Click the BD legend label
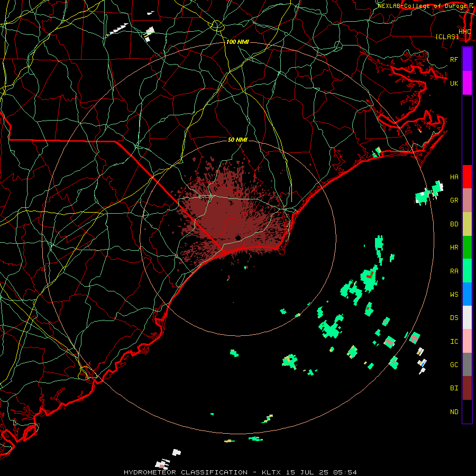The height and width of the screenshot is (476, 476). tap(454, 224)
